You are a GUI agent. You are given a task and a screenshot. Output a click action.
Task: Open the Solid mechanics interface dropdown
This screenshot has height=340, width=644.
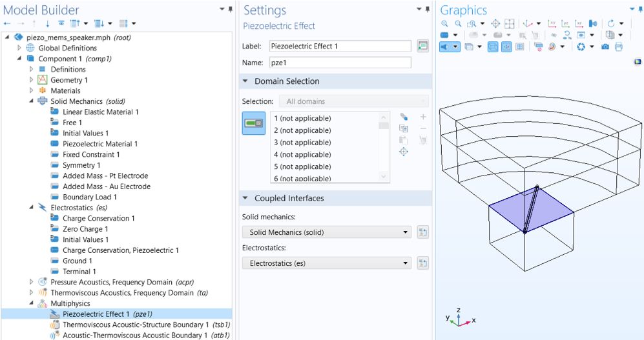[x=406, y=232]
